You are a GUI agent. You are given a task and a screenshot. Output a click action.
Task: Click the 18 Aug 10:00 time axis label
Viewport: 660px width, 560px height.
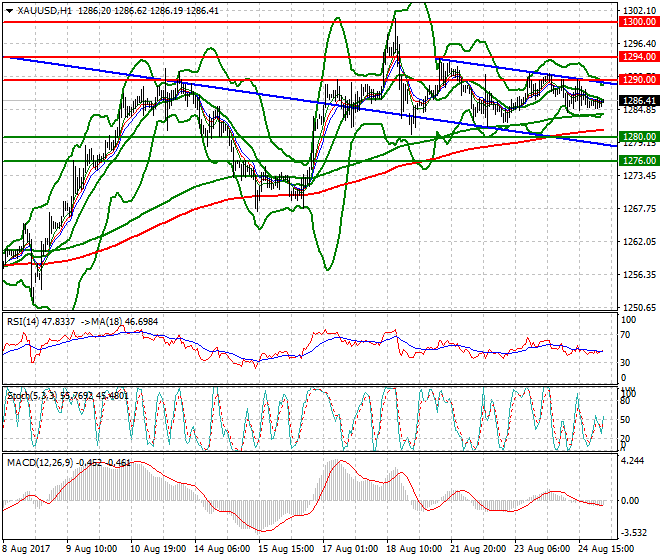pos(414,549)
